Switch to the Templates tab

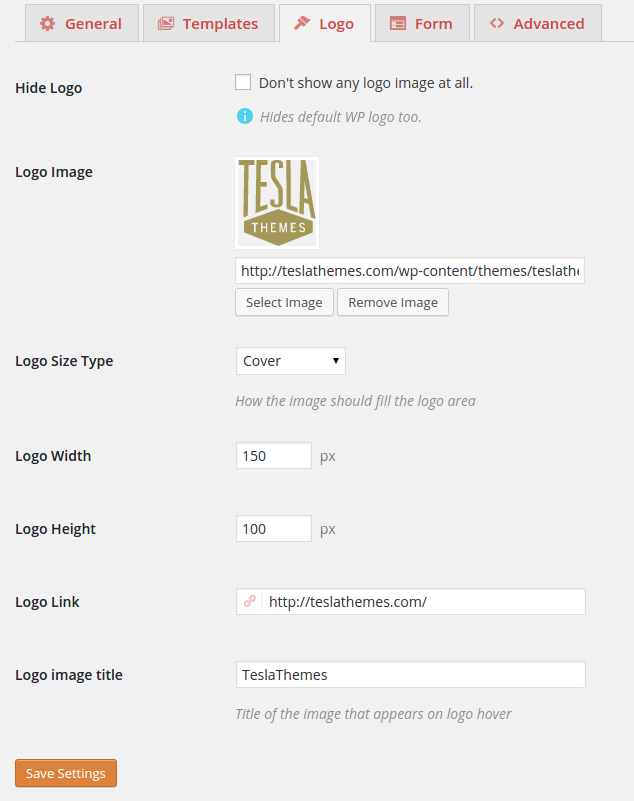[x=209, y=23]
